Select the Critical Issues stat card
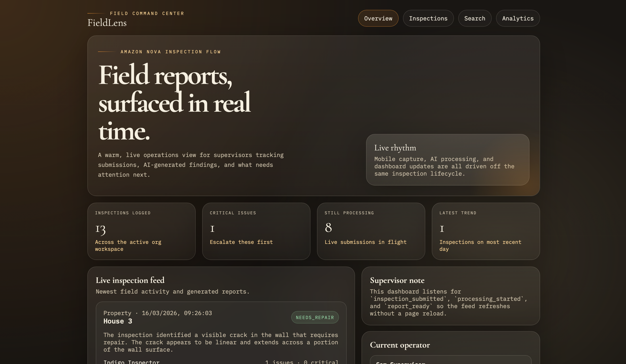The image size is (626, 364). [256, 231]
